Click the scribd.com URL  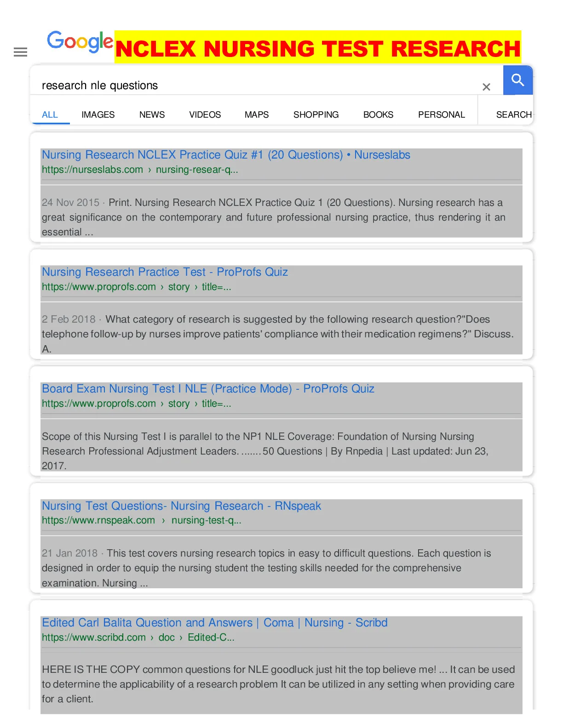point(138,637)
